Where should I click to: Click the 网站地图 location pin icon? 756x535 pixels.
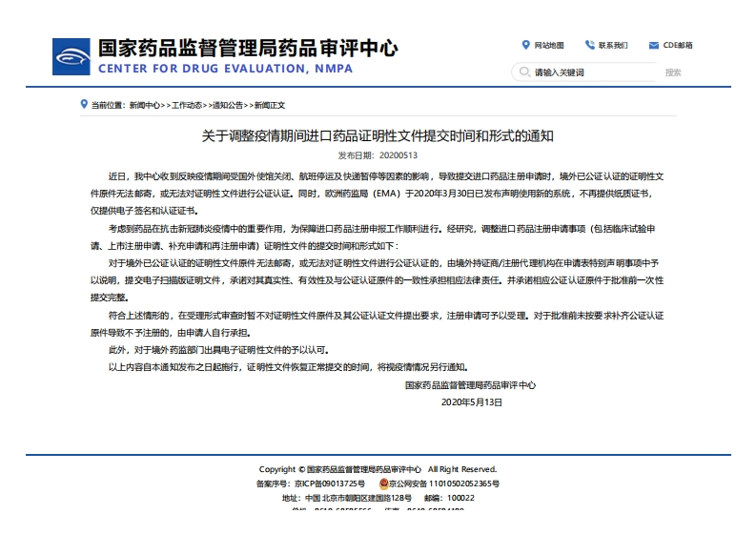[x=525, y=45]
